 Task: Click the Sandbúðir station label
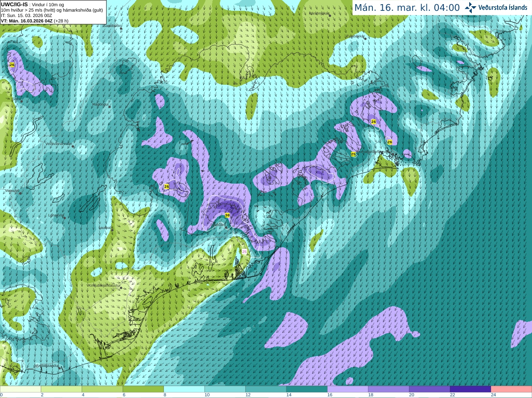(112, 25)
